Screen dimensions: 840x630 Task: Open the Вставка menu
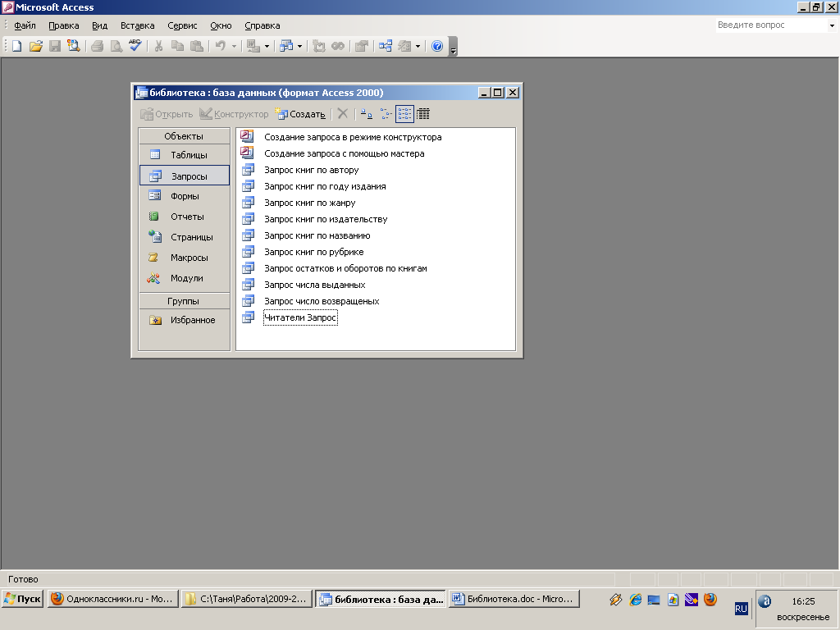pyautogui.click(x=137, y=25)
